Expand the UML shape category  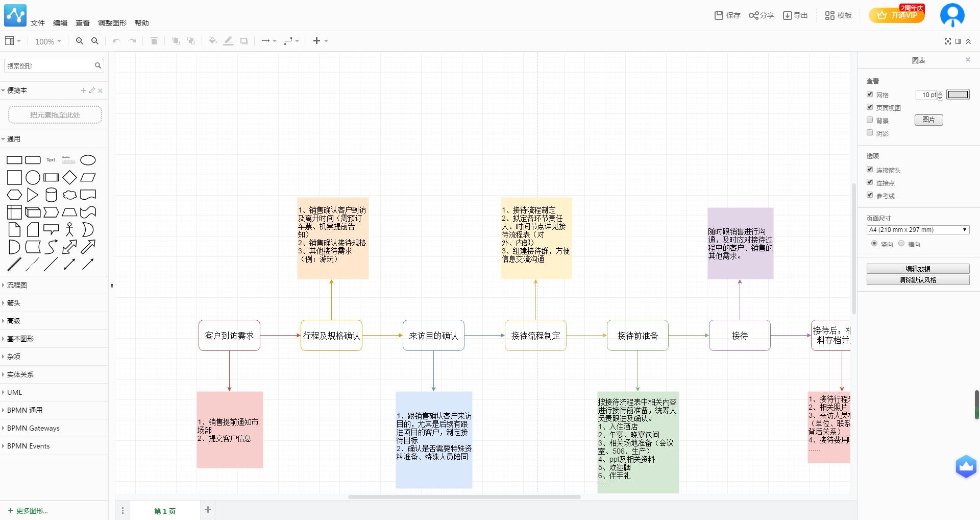click(54, 392)
